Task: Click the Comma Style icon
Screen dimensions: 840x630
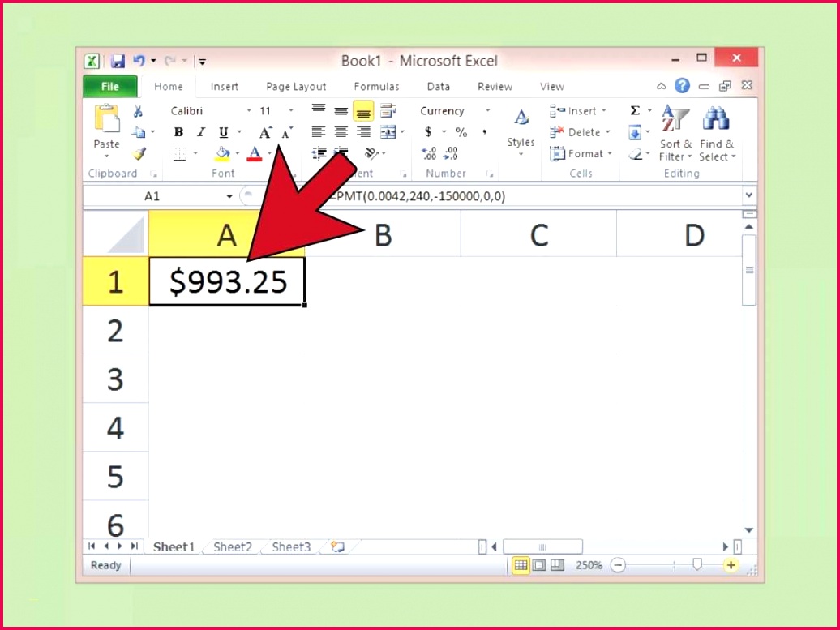Action: (x=483, y=132)
